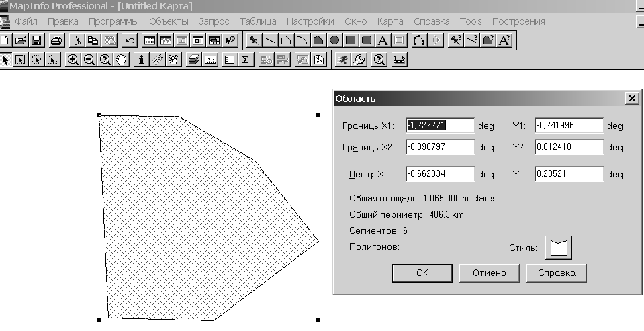The image size is (644, 331).
Task: Click the Y1 field showing -0,241996
Action: coord(569,126)
